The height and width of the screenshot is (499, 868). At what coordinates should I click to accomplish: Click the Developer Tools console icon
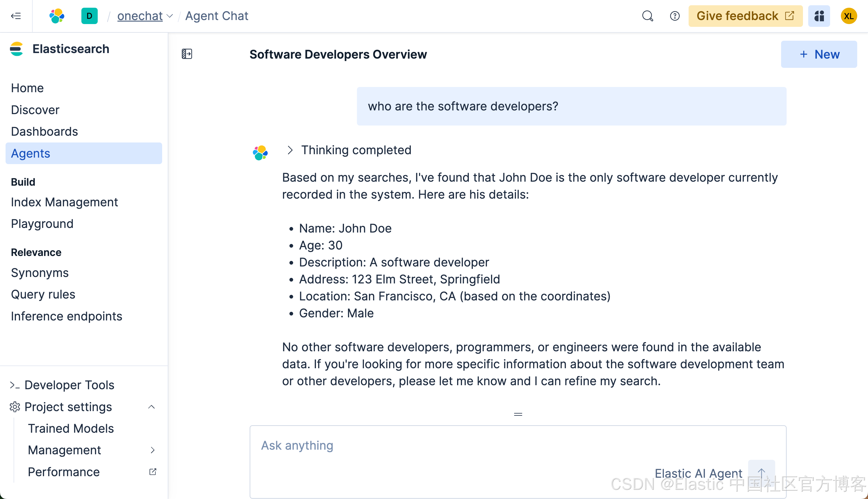(15, 385)
